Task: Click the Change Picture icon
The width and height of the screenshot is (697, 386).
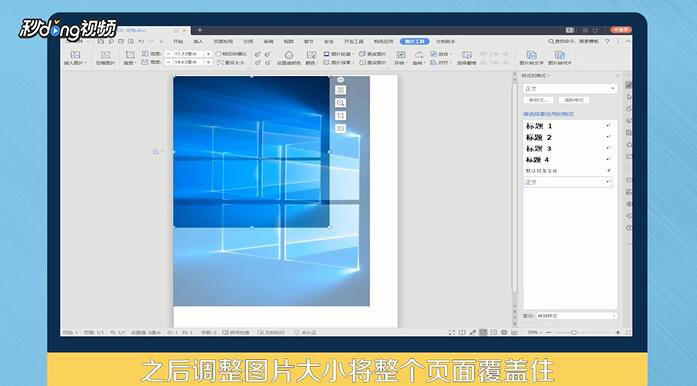Action: pos(362,54)
